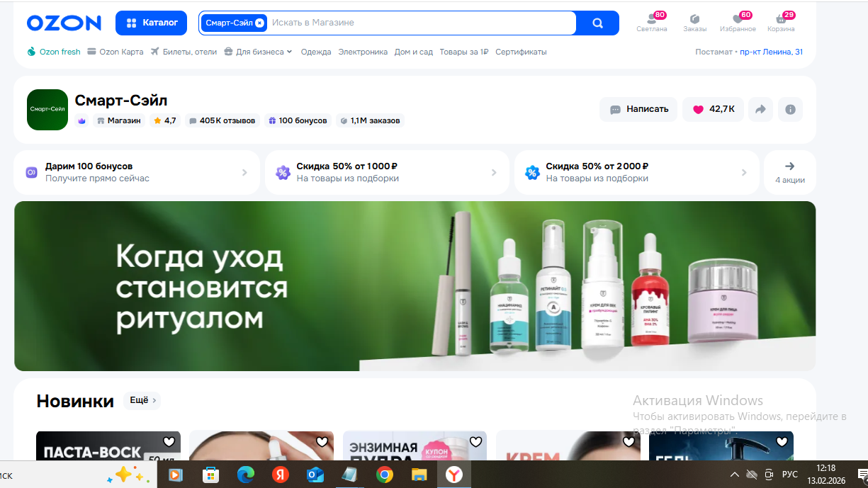This screenshot has width=868, height=488.
Task: Open Outlook in the taskbar
Action: pos(315,475)
